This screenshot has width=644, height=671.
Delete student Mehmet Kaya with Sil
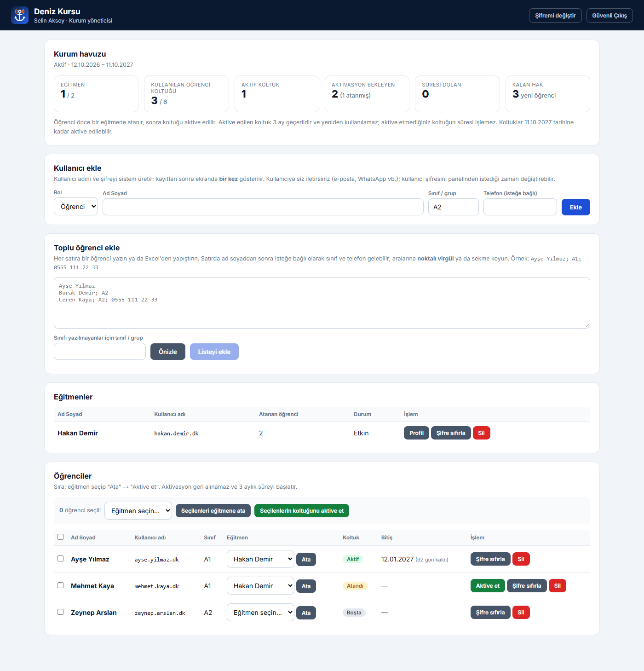pos(558,586)
